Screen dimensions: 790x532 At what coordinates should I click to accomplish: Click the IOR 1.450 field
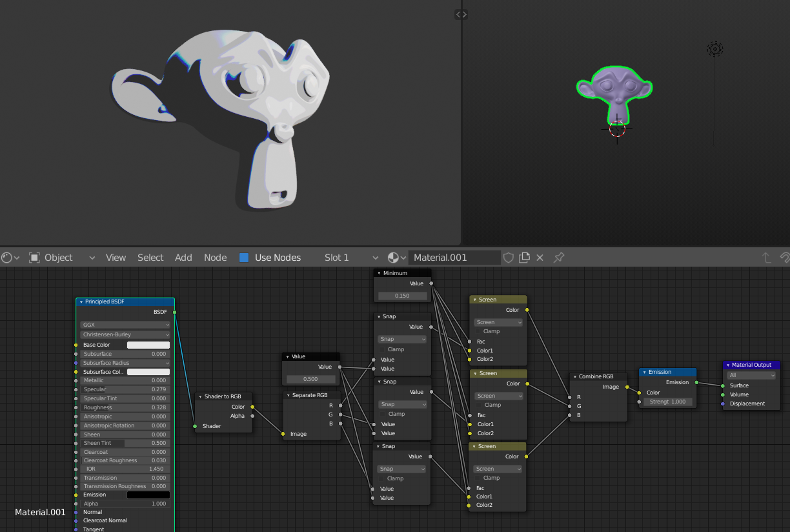(x=125, y=469)
